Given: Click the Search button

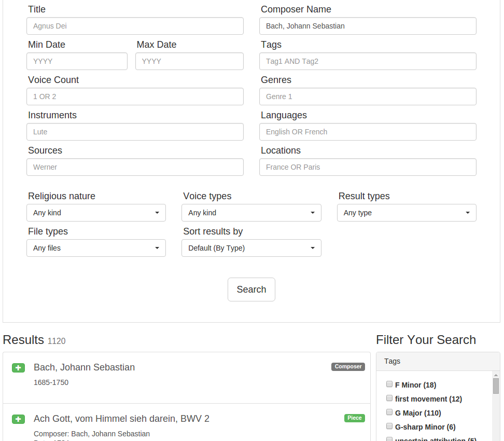Looking at the screenshot, I should tap(251, 290).
